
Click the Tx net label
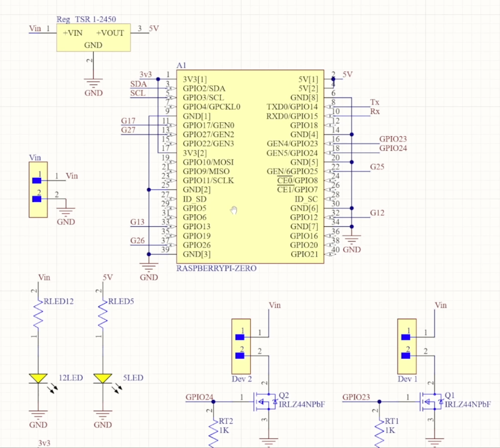pos(375,102)
